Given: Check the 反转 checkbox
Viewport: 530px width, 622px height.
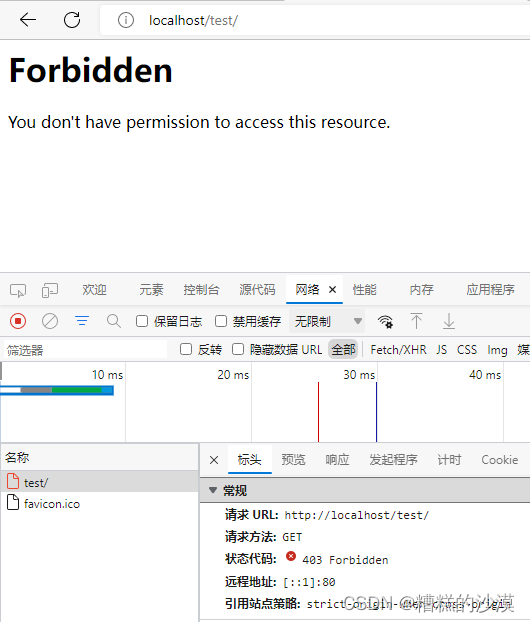Looking at the screenshot, I should pyautogui.click(x=186, y=349).
